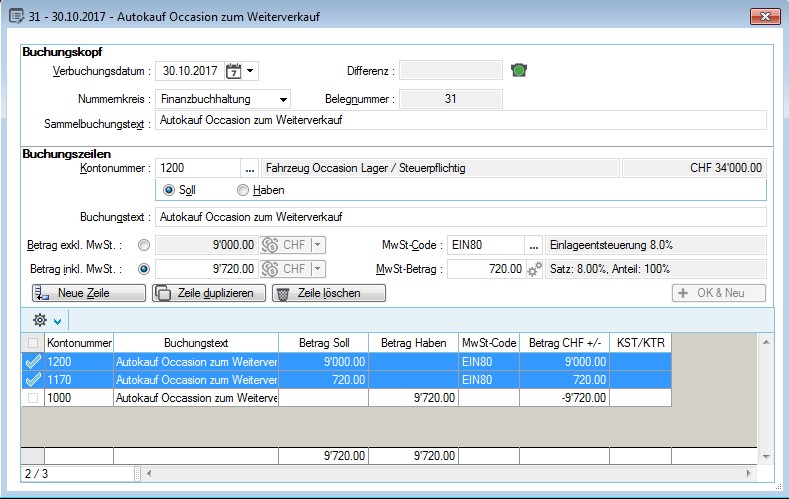Click the horizontal scroll left arrow
This screenshot has height=499, width=789.
click(149, 473)
